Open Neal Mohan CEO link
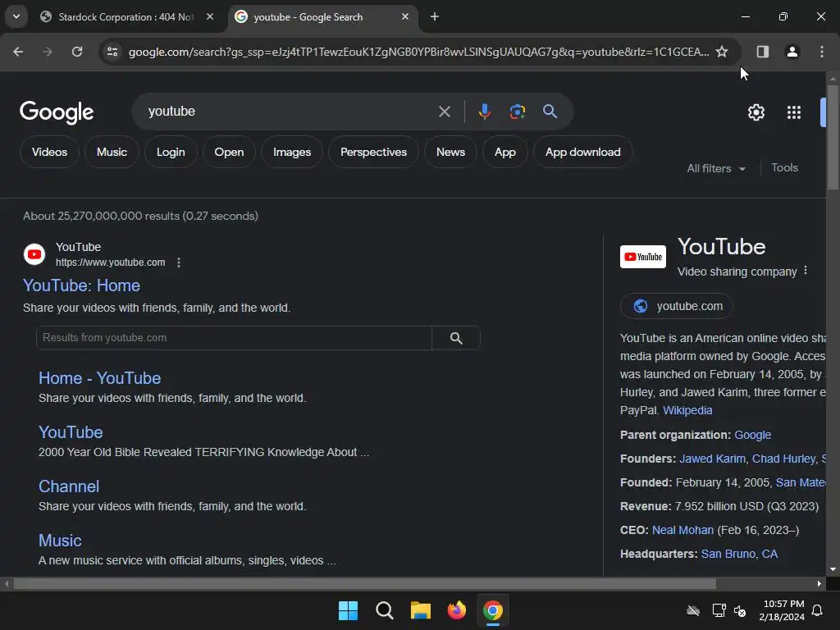 coord(682,531)
